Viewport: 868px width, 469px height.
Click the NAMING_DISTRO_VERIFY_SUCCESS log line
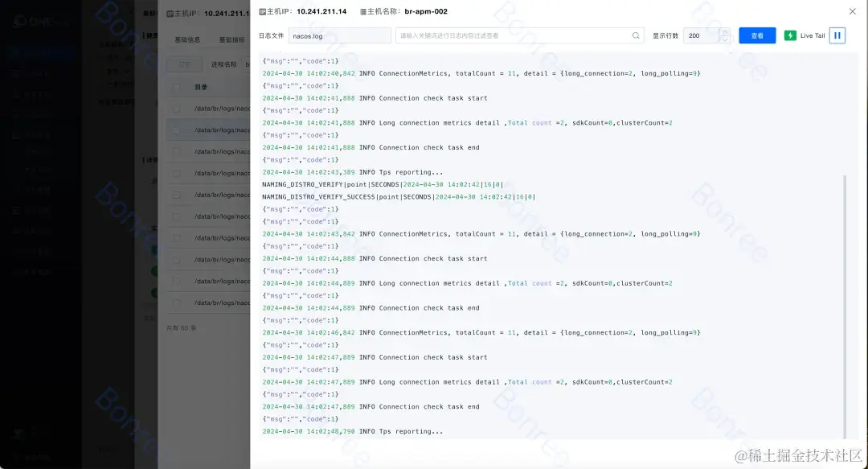[399, 197]
